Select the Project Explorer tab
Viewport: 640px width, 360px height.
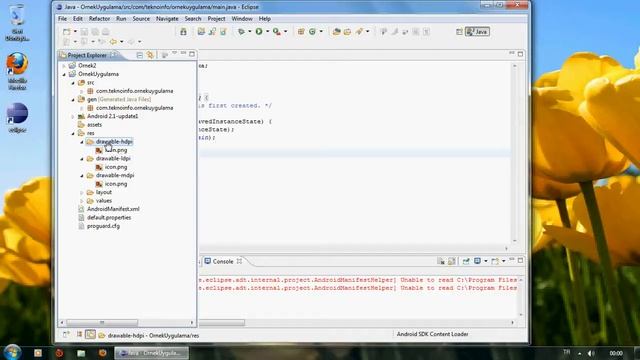point(87,55)
